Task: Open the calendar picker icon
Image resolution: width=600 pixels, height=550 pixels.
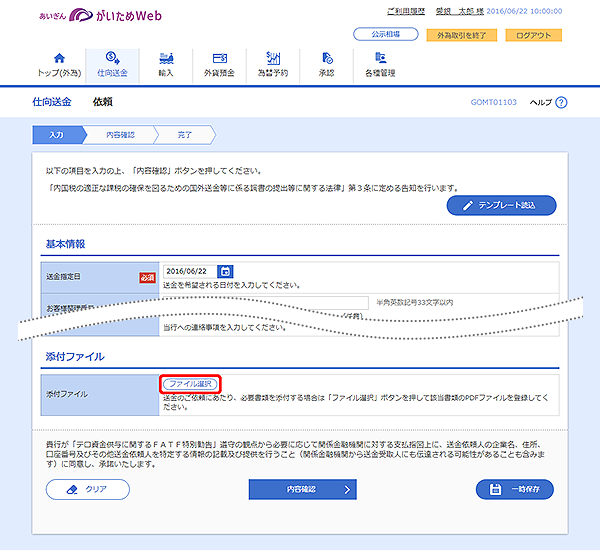Action: 225,271
